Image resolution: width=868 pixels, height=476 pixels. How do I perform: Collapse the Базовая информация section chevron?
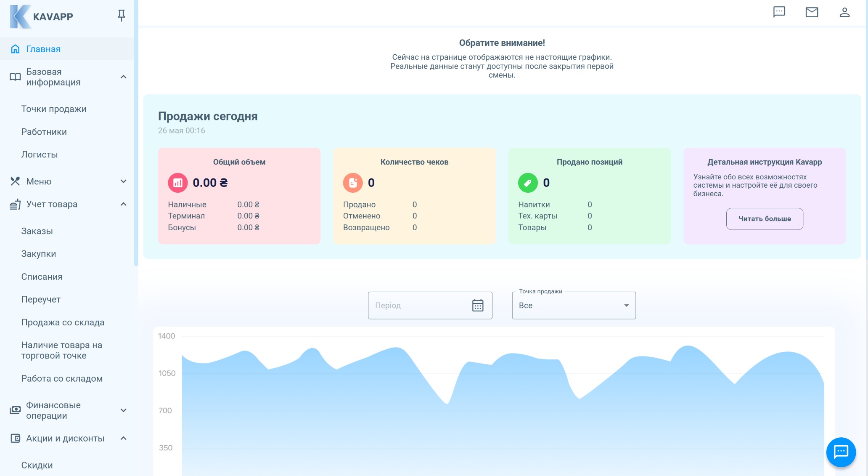[x=123, y=77]
